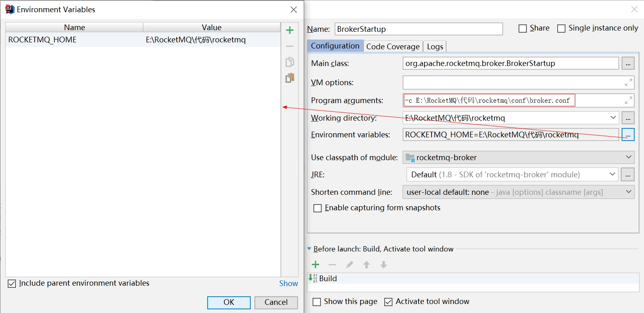Sort by the Value column header
This screenshot has width=644, height=313.
[212, 27]
